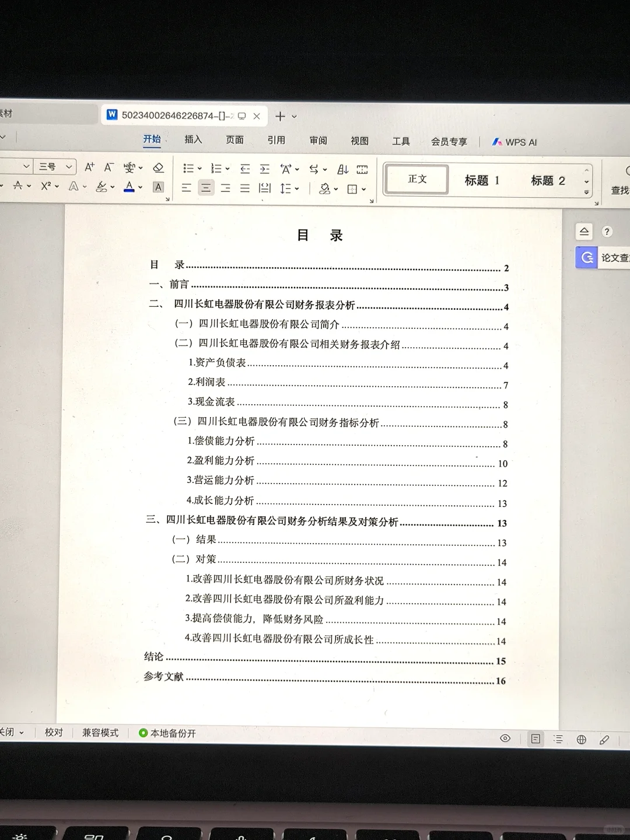
Task: Click the sort icon in the paragraph group
Action: point(343,169)
